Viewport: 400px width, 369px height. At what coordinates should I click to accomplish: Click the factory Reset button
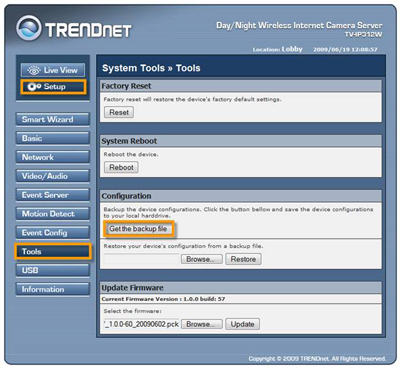point(119,112)
